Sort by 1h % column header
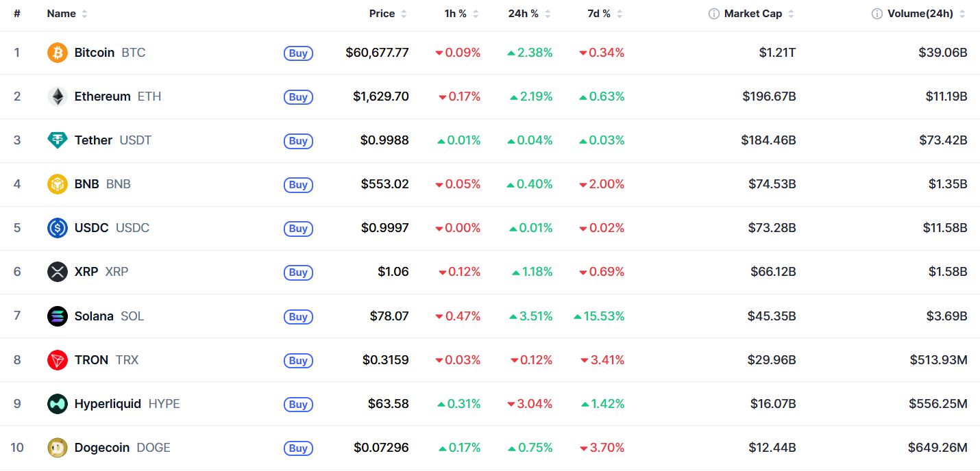The height and width of the screenshot is (471, 980). click(461, 14)
